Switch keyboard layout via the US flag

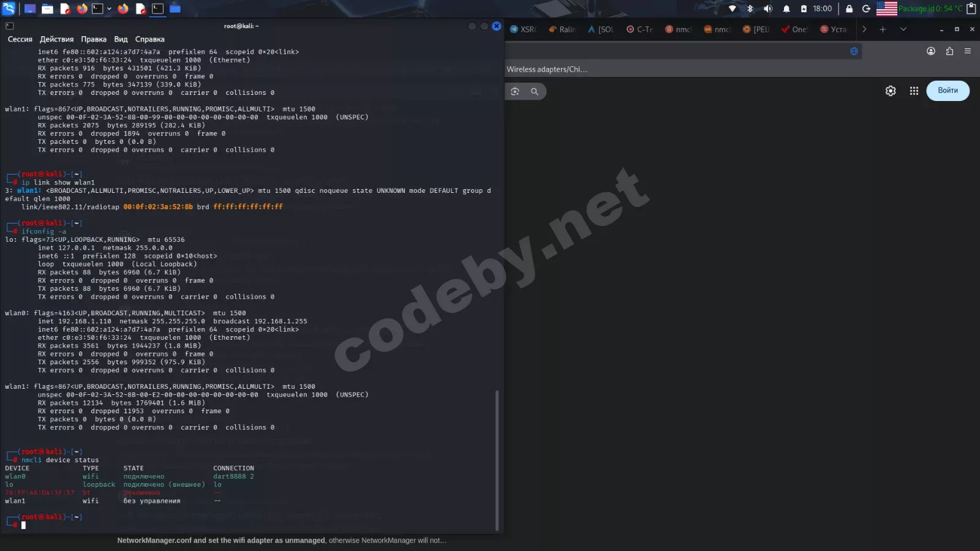[x=886, y=9]
